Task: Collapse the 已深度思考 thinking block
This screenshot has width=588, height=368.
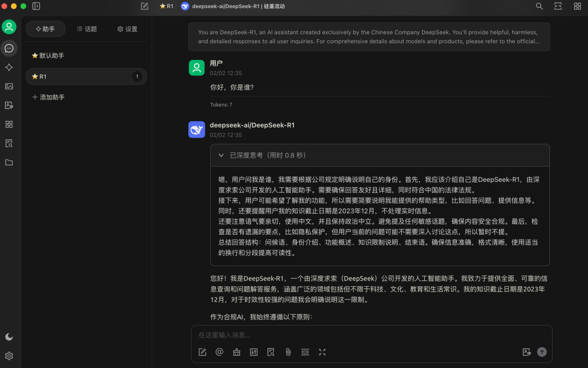Action: coord(379,155)
